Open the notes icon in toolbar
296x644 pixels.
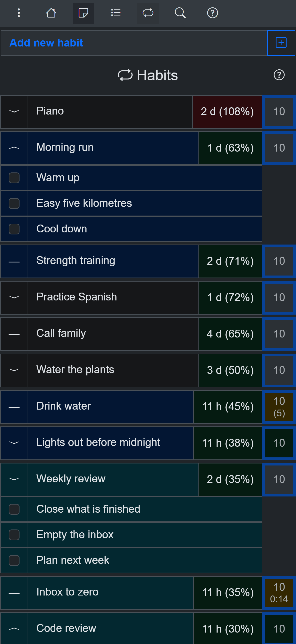tap(83, 13)
